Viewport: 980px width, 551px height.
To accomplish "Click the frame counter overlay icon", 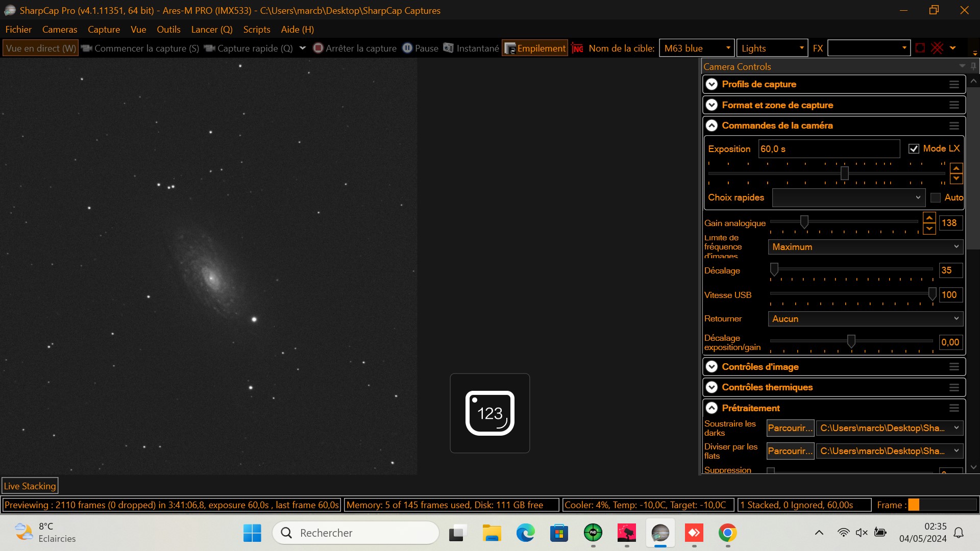I will point(489,413).
